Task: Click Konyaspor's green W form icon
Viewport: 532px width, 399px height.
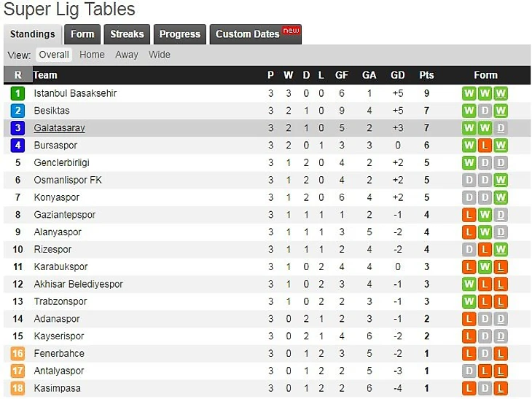Action: click(x=501, y=197)
